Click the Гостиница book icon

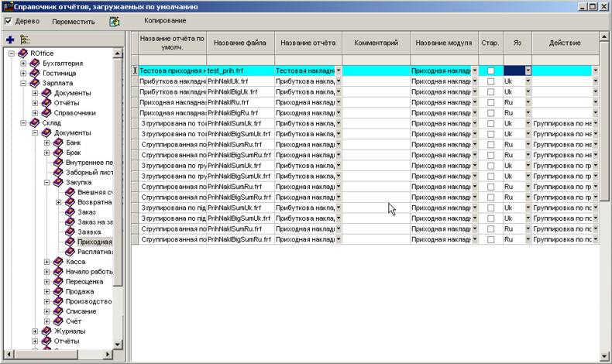click(35, 74)
